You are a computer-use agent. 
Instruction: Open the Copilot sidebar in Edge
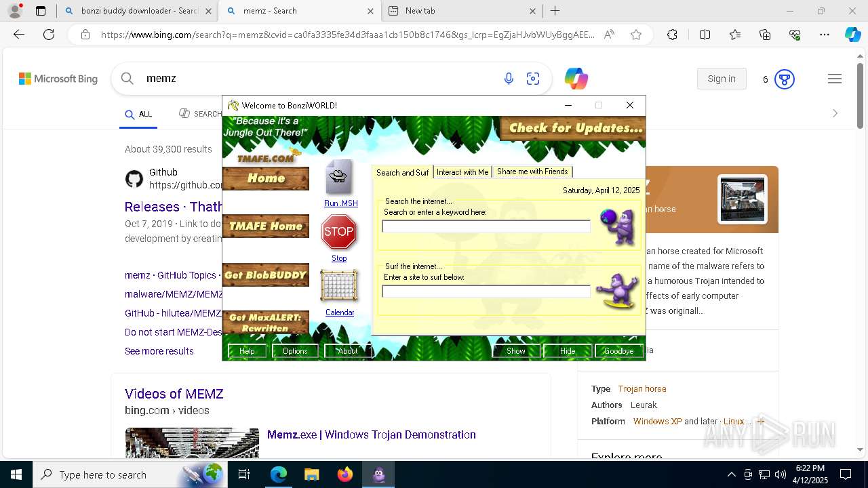pyautogui.click(x=852, y=35)
